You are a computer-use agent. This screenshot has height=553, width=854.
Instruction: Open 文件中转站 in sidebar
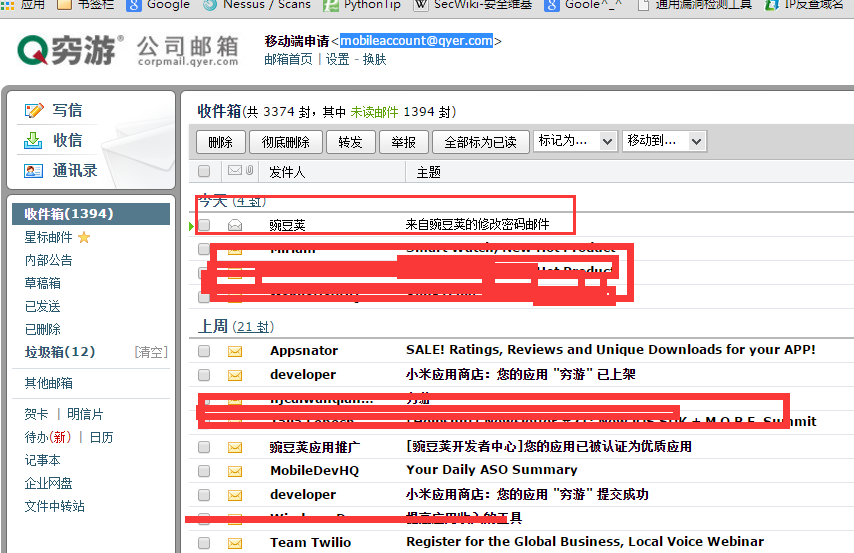point(54,506)
